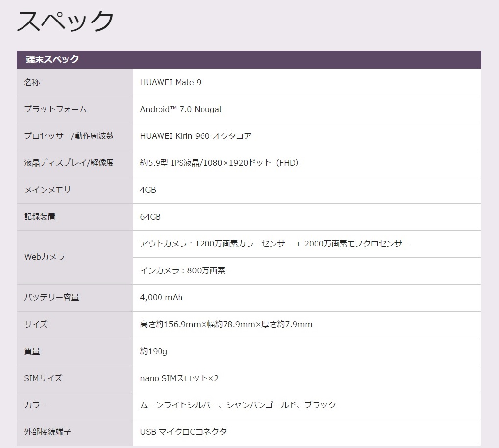Viewport: 499px width, 448px height.
Task: Select the 高さ約156.9mm dimensions value
Action: point(227,324)
